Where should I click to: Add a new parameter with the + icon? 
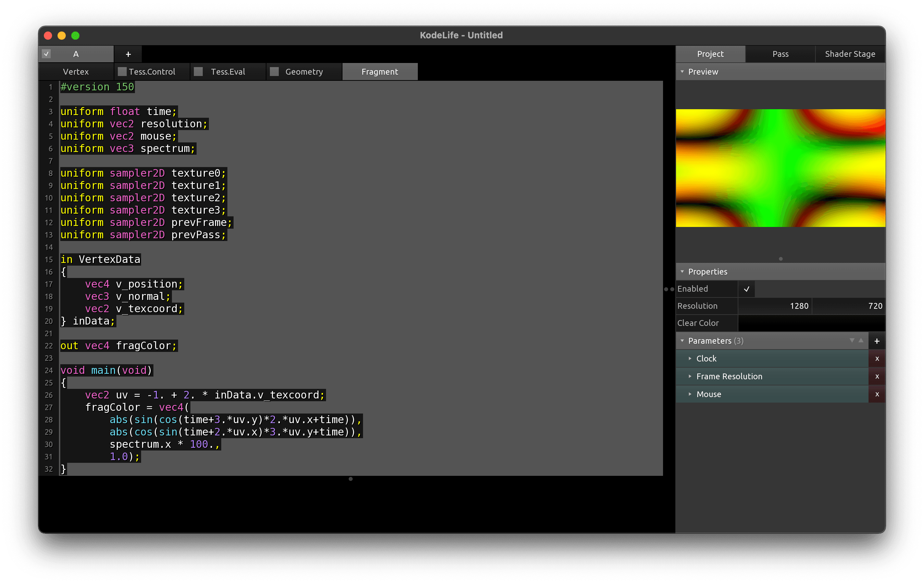coord(877,341)
